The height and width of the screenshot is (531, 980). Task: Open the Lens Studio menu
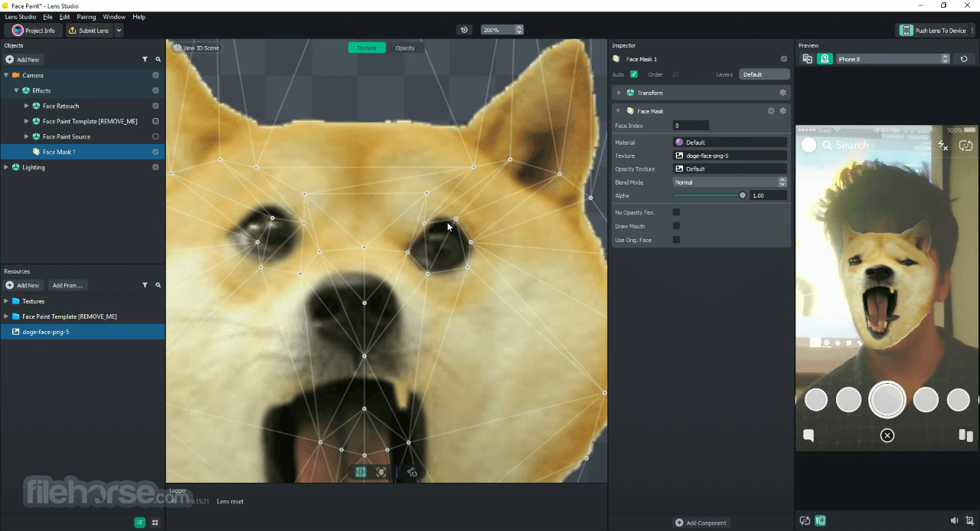pyautogui.click(x=21, y=17)
